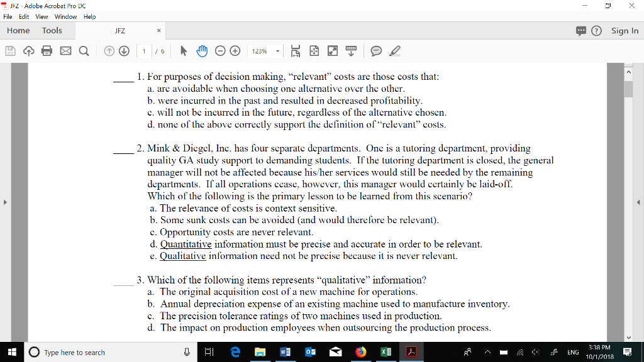Expand the left navigation pane arrow
Screen dimensions: 644x362
point(4,202)
